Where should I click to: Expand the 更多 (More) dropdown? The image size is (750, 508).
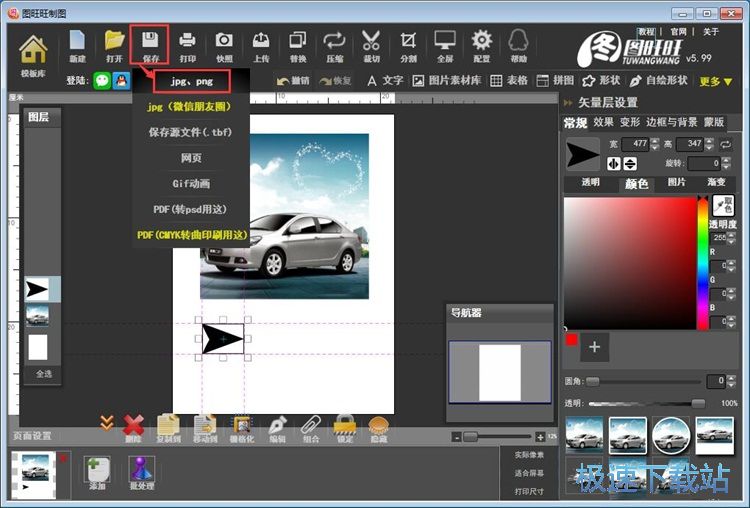click(715, 81)
